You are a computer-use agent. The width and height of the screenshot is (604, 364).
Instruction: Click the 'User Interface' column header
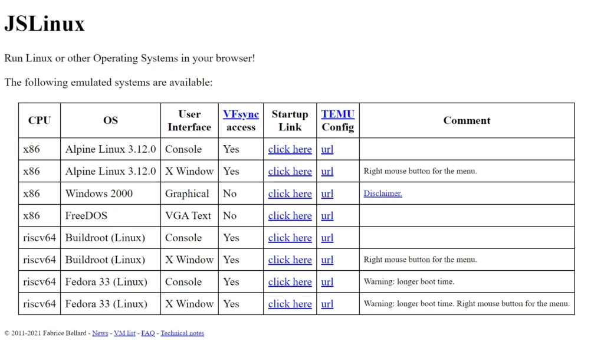[189, 120]
